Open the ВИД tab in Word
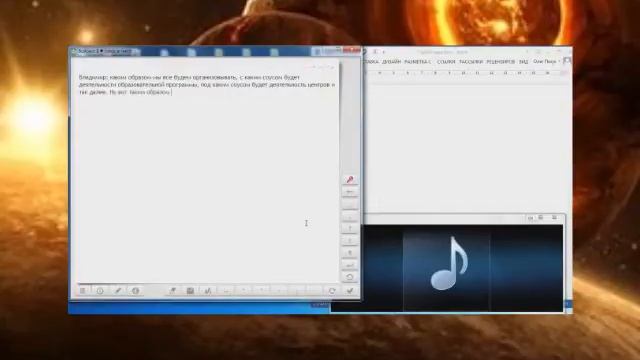This screenshot has height=360, width=640. [523, 62]
